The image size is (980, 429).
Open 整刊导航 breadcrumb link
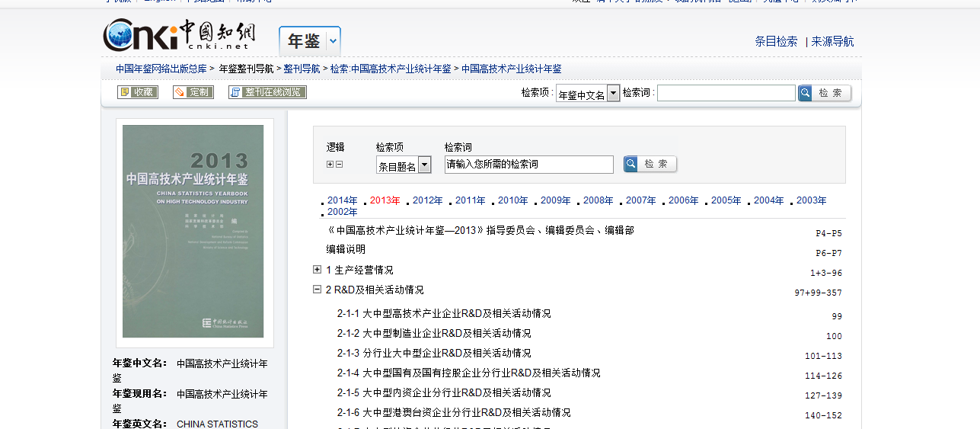pos(302,69)
